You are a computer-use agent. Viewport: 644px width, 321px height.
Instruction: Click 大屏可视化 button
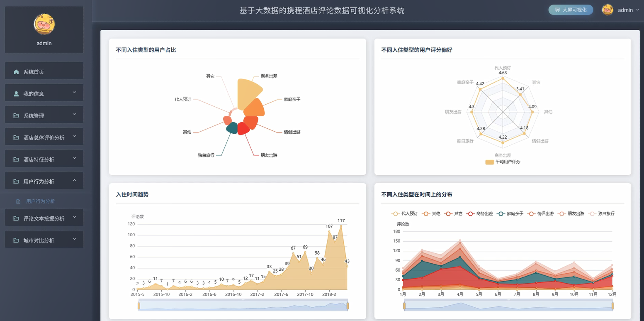[x=571, y=10]
